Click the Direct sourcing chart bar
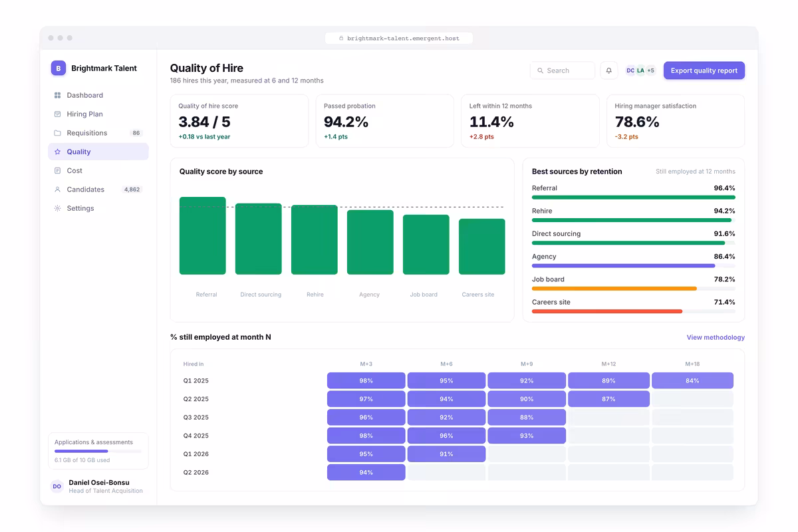 pos(259,239)
